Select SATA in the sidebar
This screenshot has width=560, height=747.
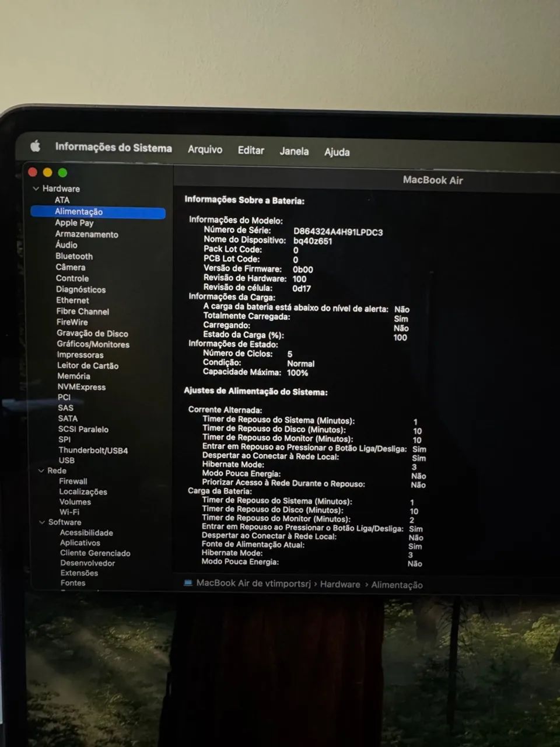tap(68, 418)
